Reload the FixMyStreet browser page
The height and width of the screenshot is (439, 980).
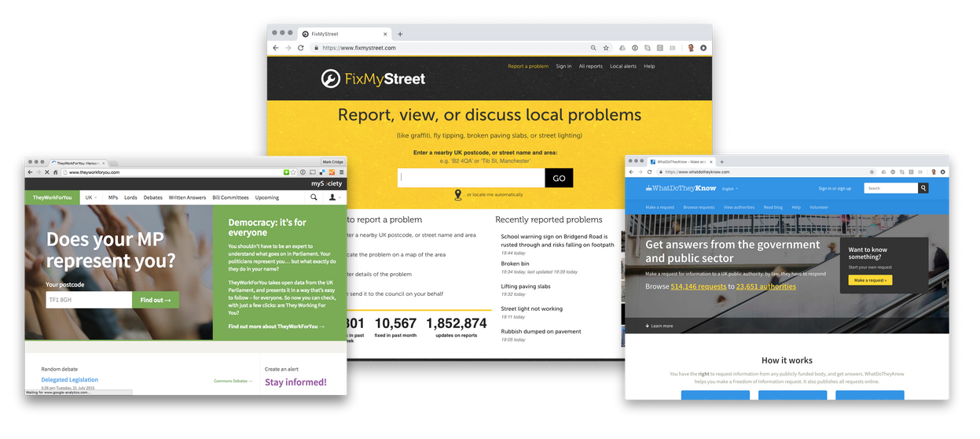pos(300,48)
